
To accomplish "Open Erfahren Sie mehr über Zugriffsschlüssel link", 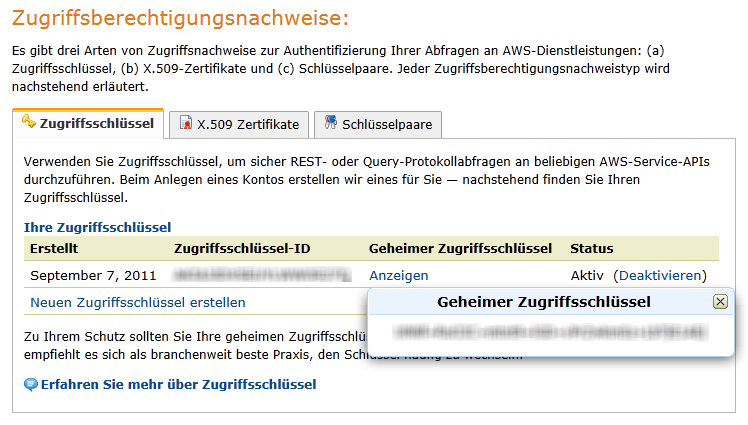I will 178,384.
